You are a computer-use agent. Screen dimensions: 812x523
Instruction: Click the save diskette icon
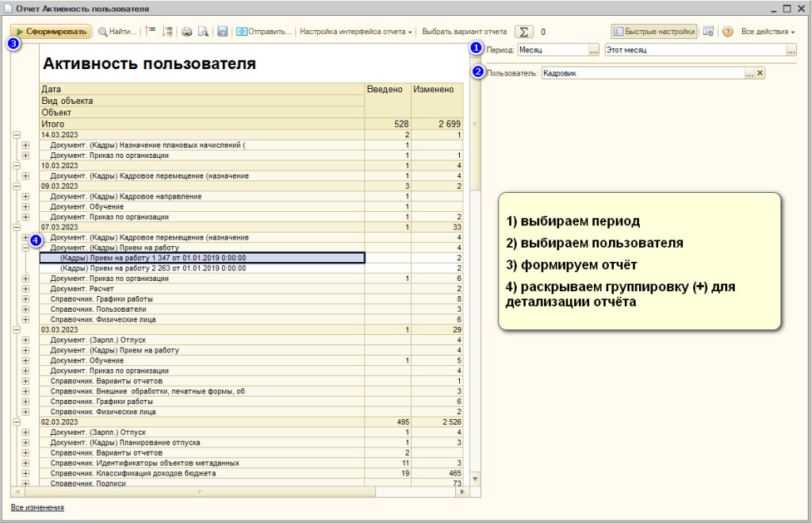pos(222,32)
